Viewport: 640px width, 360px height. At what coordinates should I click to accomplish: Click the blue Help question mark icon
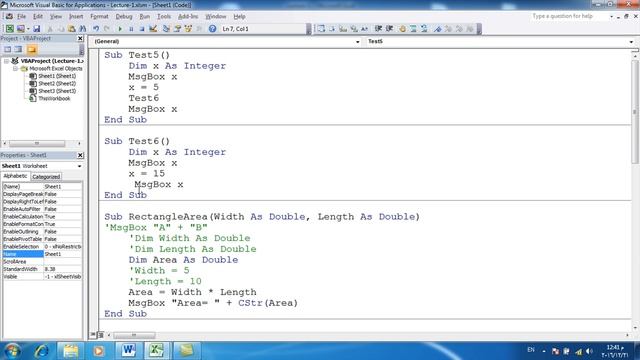(212, 29)
